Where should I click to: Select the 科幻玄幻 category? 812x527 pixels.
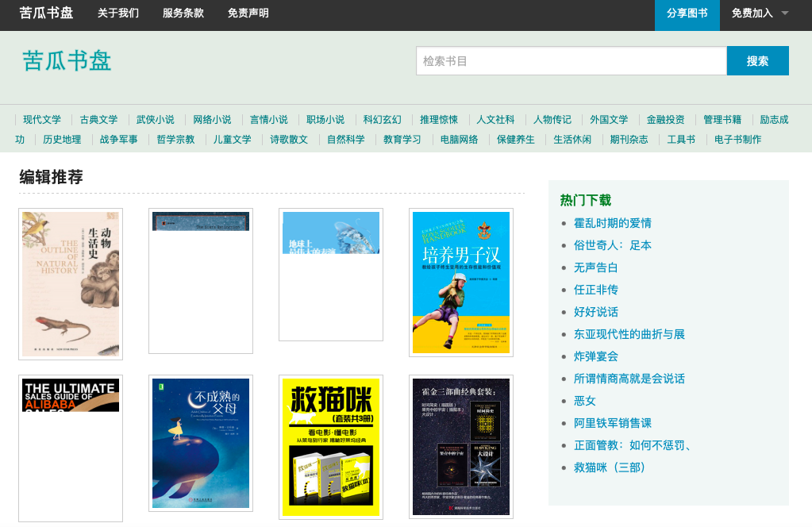click(x=382, y=120)
